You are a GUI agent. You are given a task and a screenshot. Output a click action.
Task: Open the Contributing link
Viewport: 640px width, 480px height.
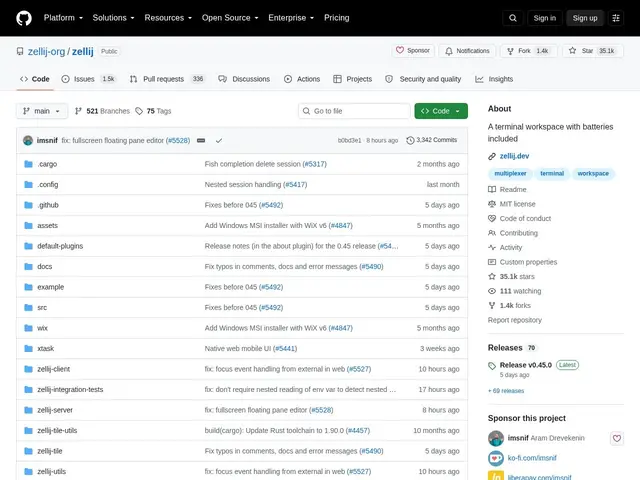point(513,233)
